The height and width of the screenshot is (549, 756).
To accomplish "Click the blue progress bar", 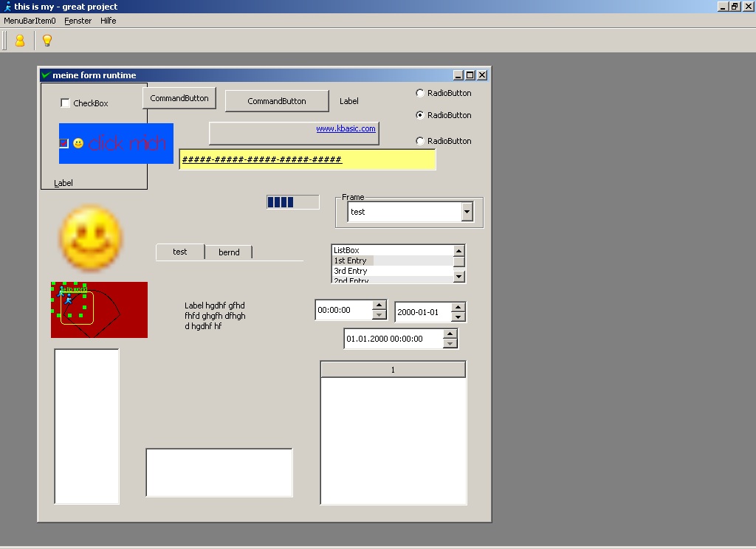I will coord(292,202).
